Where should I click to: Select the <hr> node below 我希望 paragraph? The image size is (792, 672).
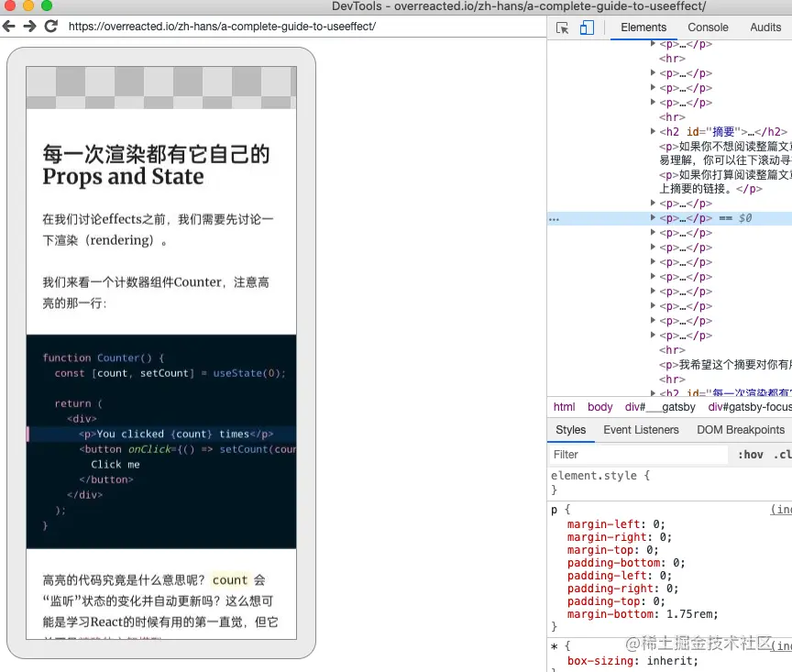[672, 380]
